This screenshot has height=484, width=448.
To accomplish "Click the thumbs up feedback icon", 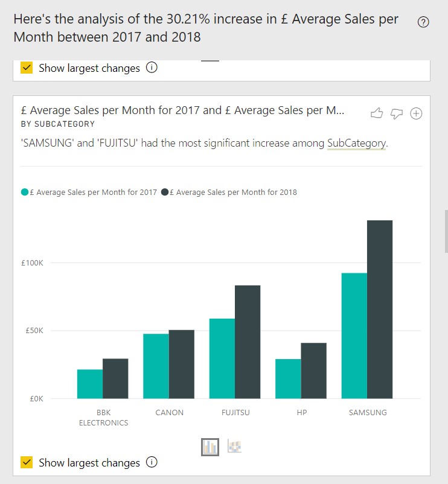I will [377, 113].
